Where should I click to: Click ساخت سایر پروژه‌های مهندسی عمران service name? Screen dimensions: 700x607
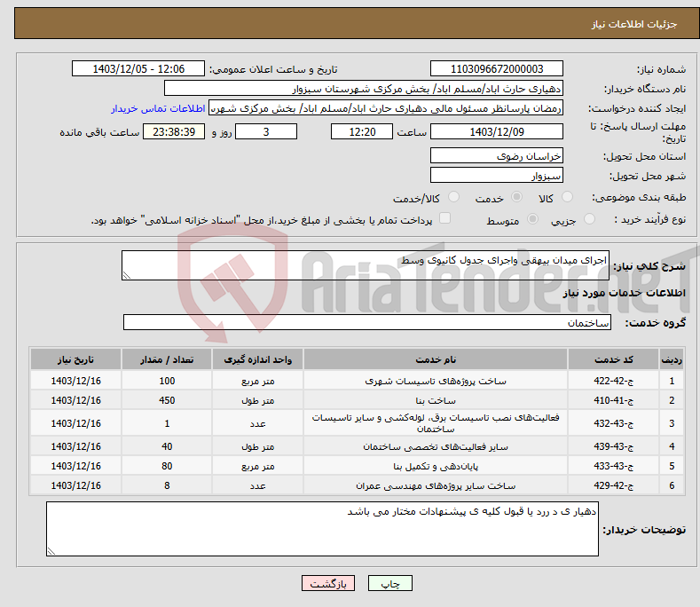pyautogui.click(x=436, y=485)
